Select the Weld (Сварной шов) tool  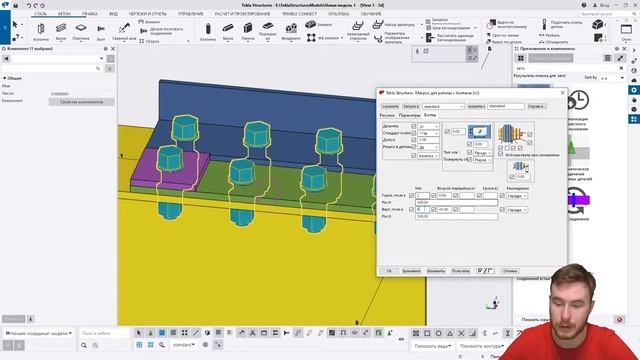(x=124, y=31)
